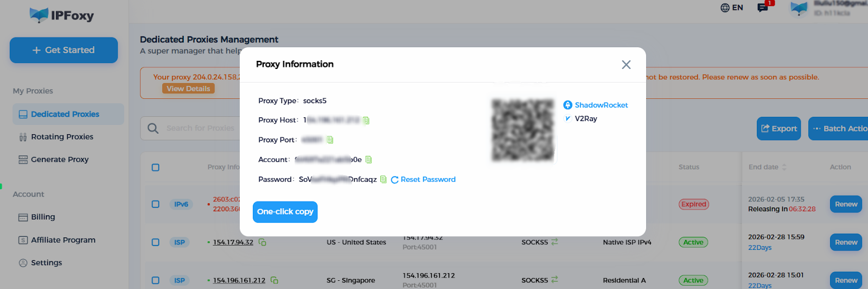Copy the Proxy Port value

(330, 140)
